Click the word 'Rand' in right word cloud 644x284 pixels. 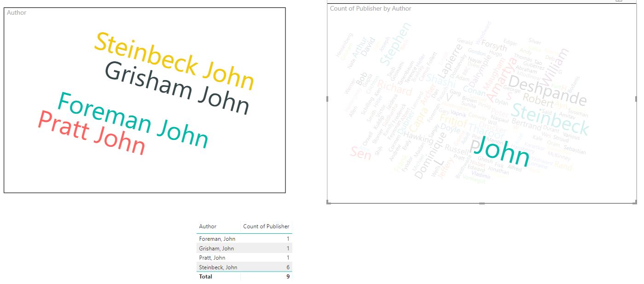click(x=563, y=166)
